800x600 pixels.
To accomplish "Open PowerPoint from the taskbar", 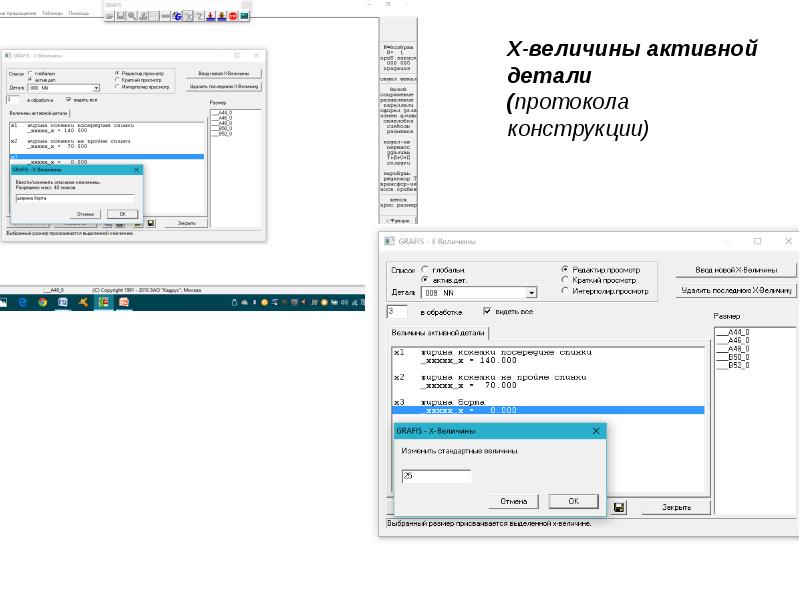I will 124,302.
